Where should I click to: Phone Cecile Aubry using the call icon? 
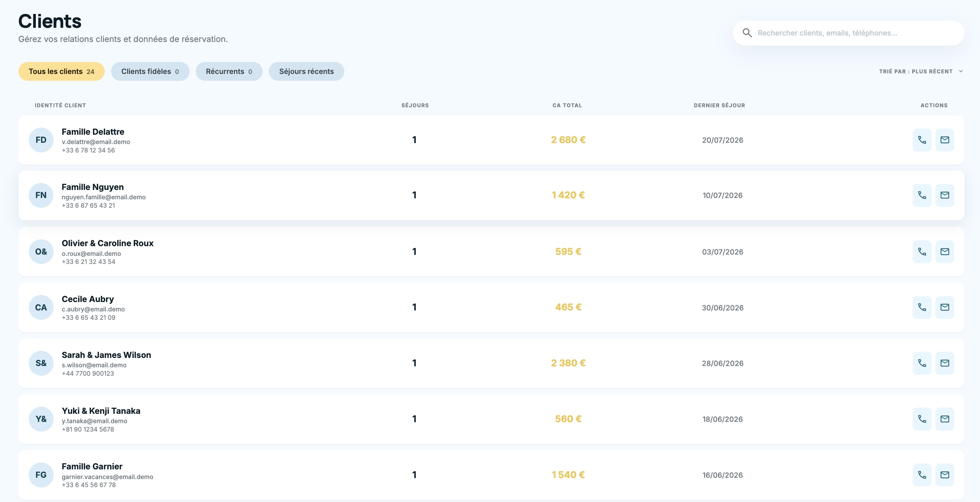coord(922,307)
